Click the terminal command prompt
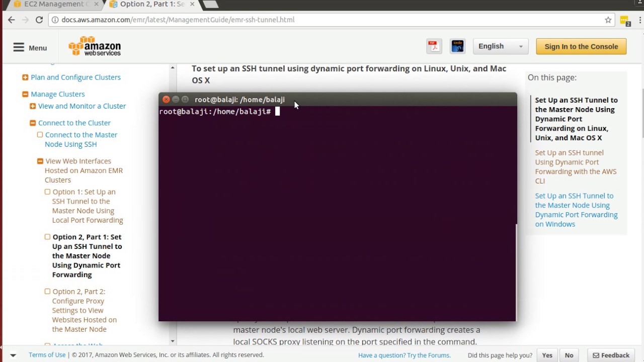The width and height of the screenshot is (644, 362). [219, 112]
